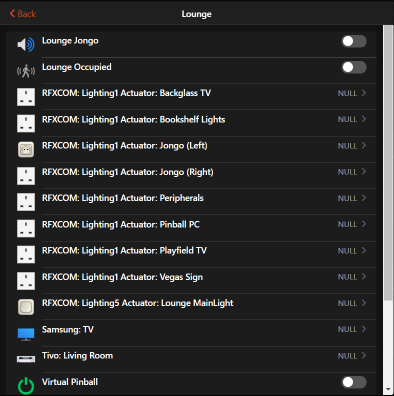Click the Jongo (Left) round socket icon
Image resolution: width=394 pixels, height=396 pixels.
coord(26,150)
